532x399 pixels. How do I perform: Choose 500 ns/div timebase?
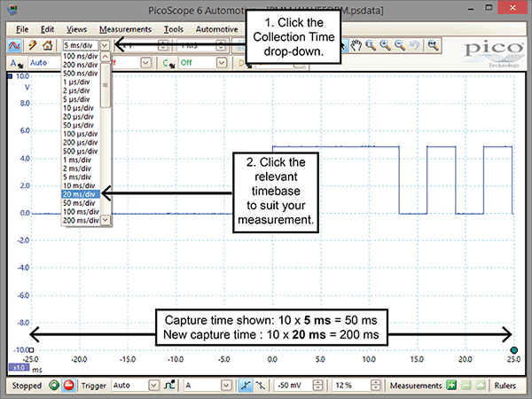[x=81, y=74]
